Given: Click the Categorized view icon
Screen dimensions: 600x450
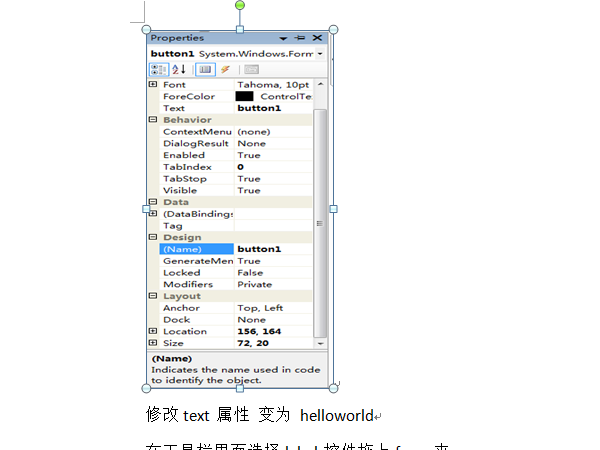Looking at the screenshot, I should [x=158, y=69].
